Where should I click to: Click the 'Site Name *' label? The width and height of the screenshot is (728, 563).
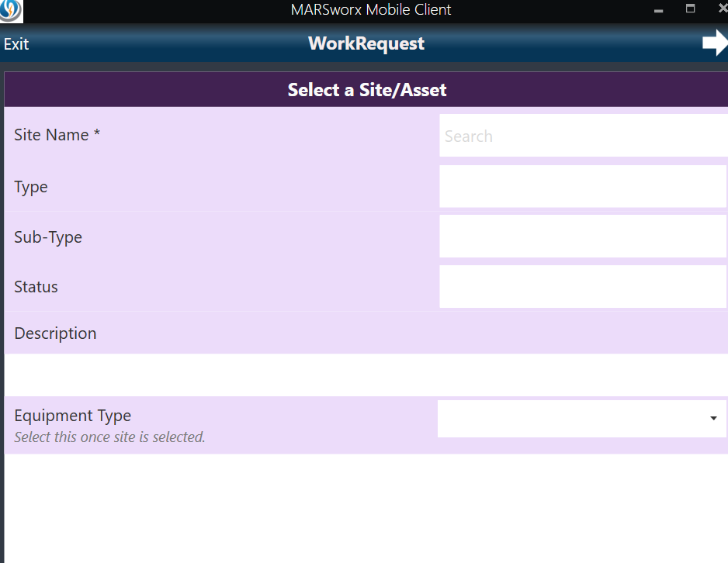[x=57, y=135]
